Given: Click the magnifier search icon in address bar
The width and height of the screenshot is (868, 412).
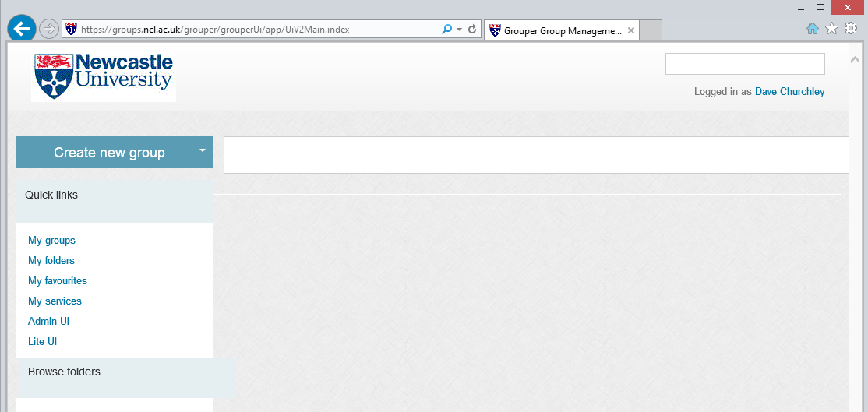Looking at the screenshot, I should pyautogui.click(x=446, y=30).
